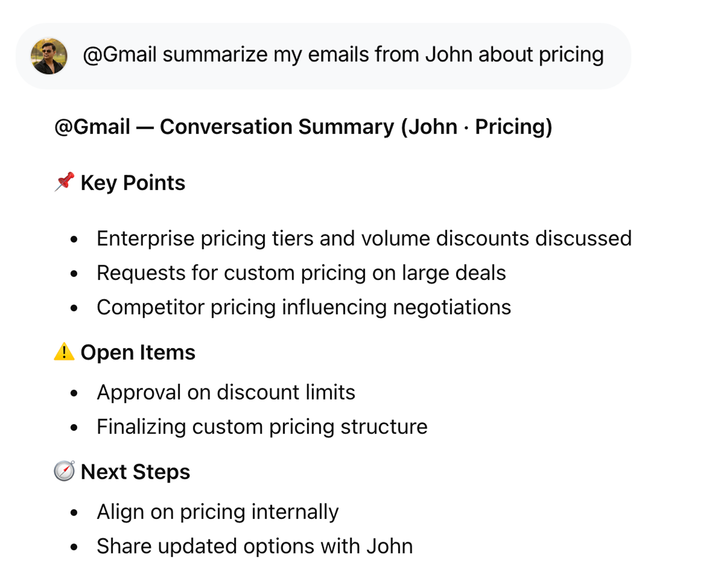Select the custom pricing requests bullet
The image size is (720, 588).
pos(301,273)
